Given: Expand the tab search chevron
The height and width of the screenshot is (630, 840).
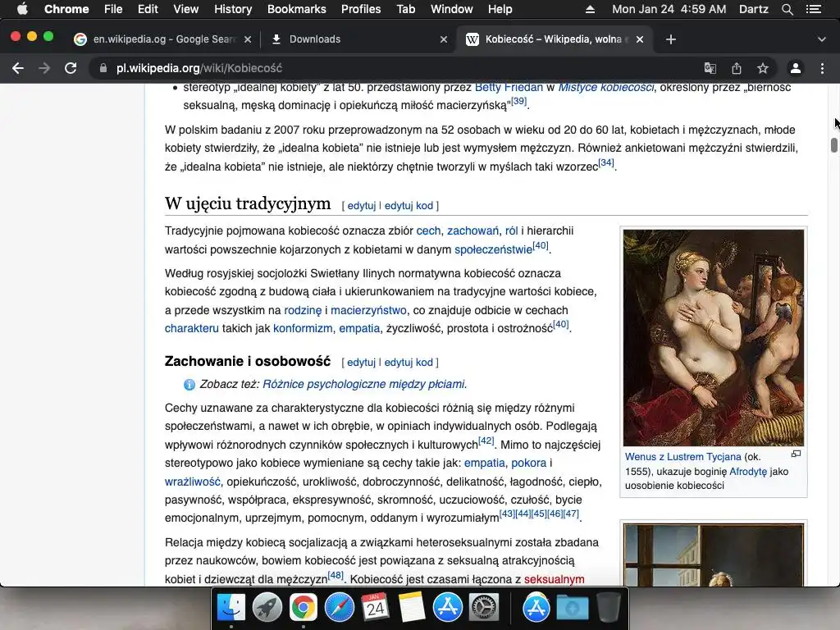Looking at the screenshot, I should click(822, 39).
